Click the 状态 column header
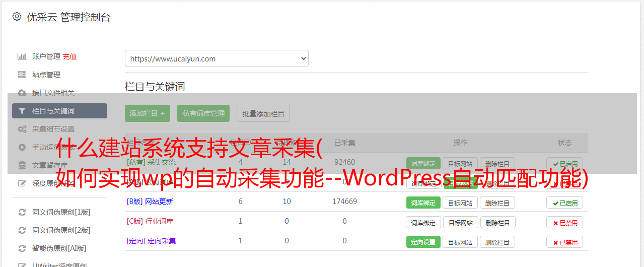 point(565,143)
